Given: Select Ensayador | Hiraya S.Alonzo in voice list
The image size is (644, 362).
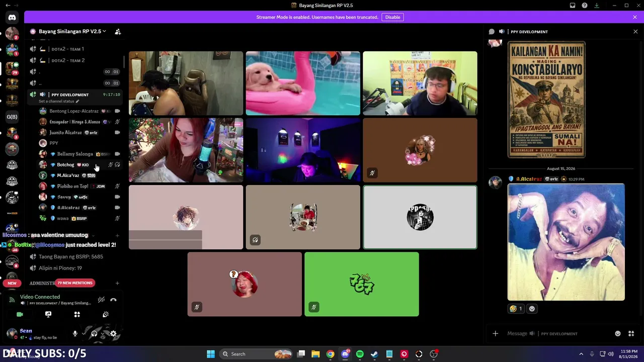Looking at the screenshot, I should point(80,122).
